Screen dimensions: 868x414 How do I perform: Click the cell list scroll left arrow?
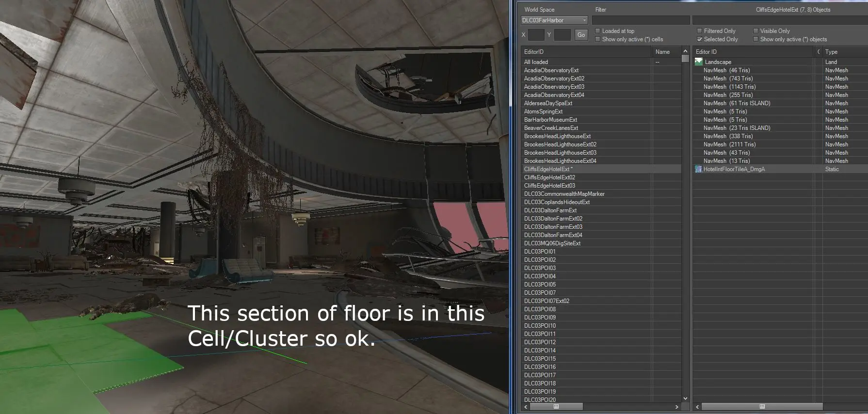pyautogui.click(x=525, y=407)
